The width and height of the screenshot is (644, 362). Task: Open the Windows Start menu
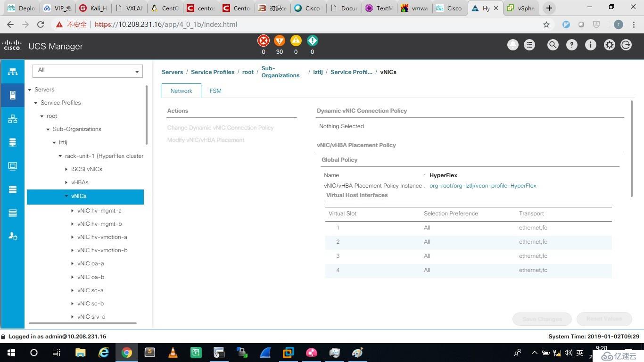point(11,353)
